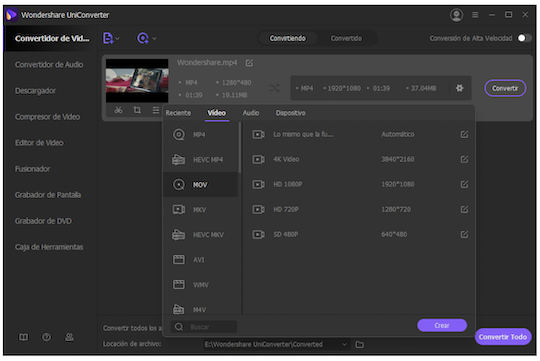540x361 pixels.
Task: Open Descargador in sidebar
Action: click(x=35, y=91)
